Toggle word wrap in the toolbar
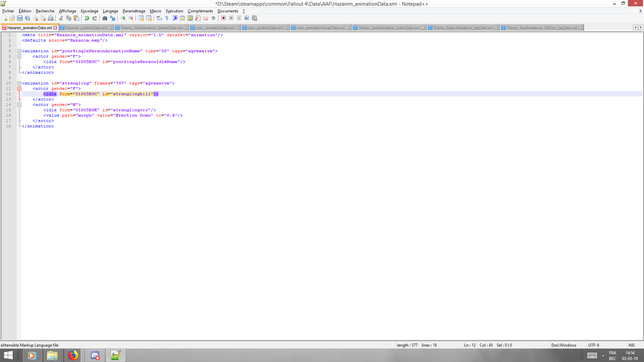This screenshot has width=644, height=362. (159, 18)
